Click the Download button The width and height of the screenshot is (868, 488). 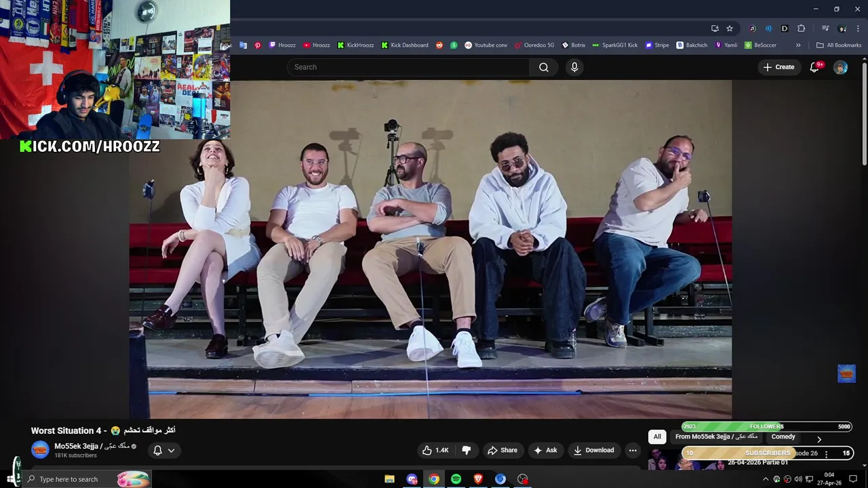(593, 450)
